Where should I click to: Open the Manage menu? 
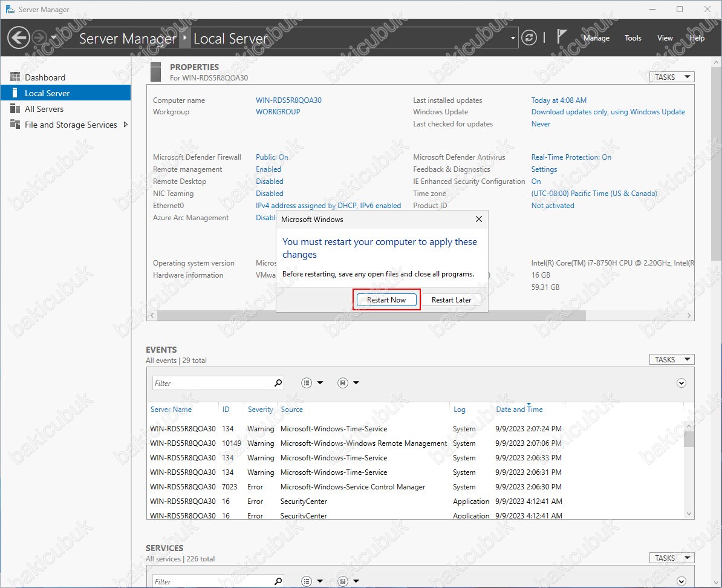point(596,38)
